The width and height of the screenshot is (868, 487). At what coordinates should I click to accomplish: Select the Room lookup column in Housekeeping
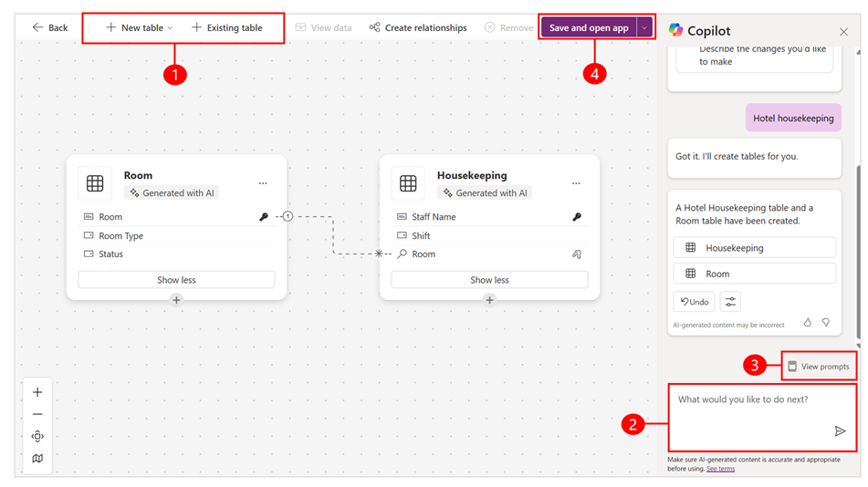coord(490,254)
